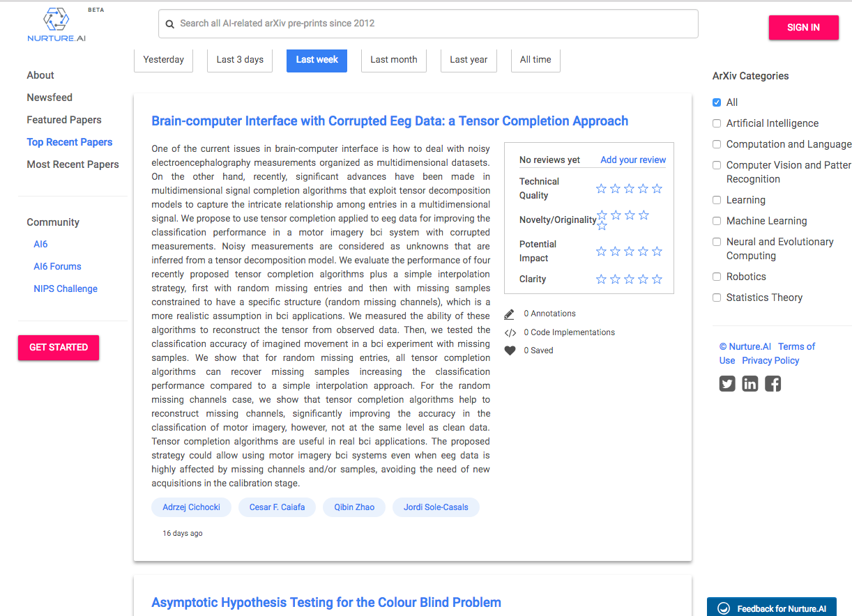Click the heart Saved icon
The height and width of the screenshot is (616, 852).
[x=510, y=351]
